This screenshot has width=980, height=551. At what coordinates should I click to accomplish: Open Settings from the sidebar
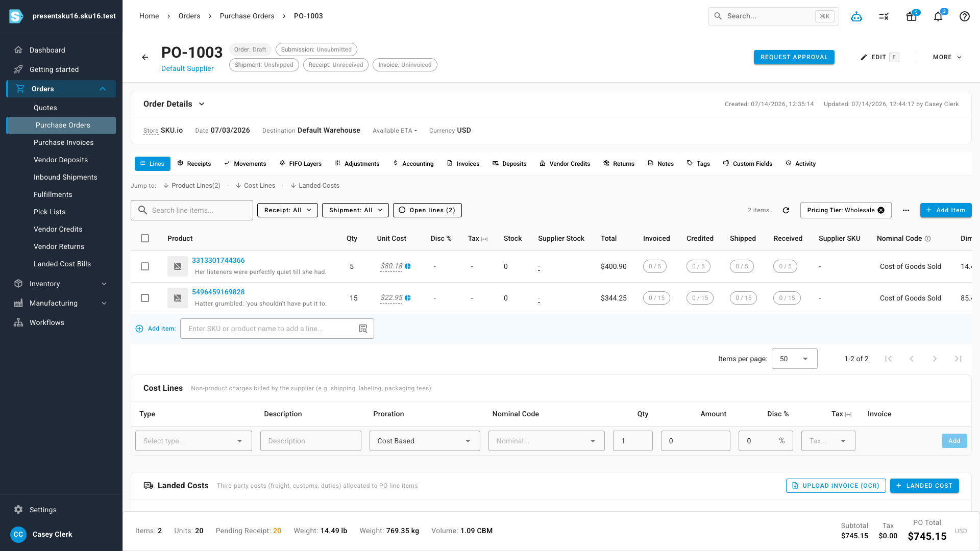click(x=61, y=510)
